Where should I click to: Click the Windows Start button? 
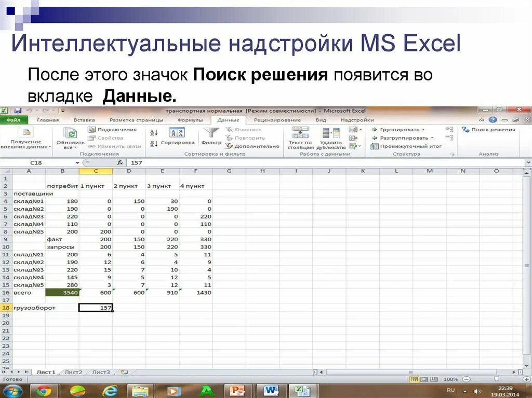12,391
